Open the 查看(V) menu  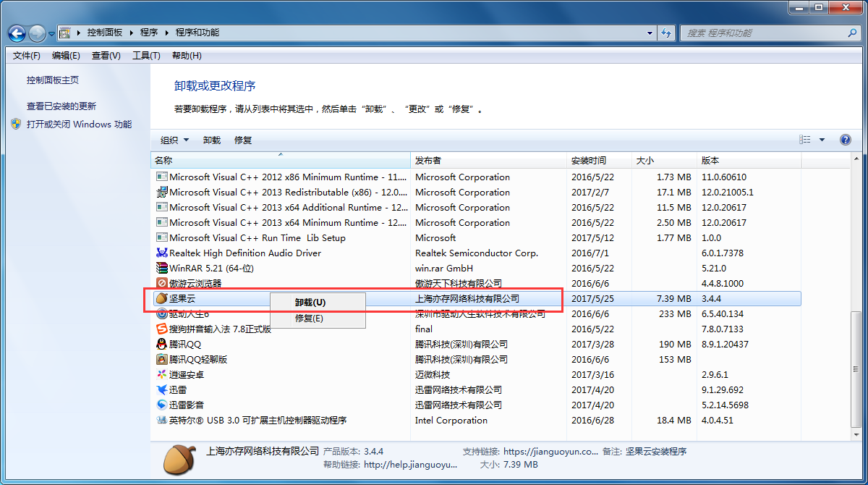pyautogui.click(x=106, y=56)
